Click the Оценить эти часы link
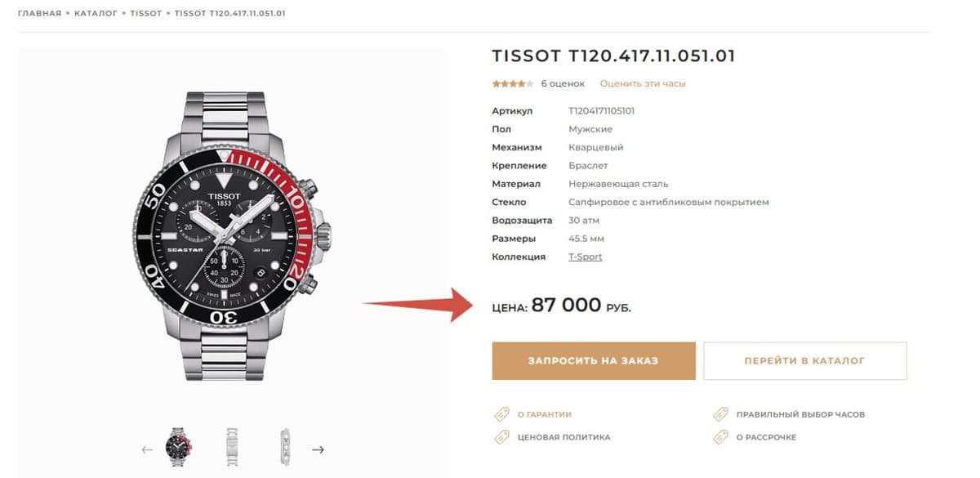 (x=644, y=83)
